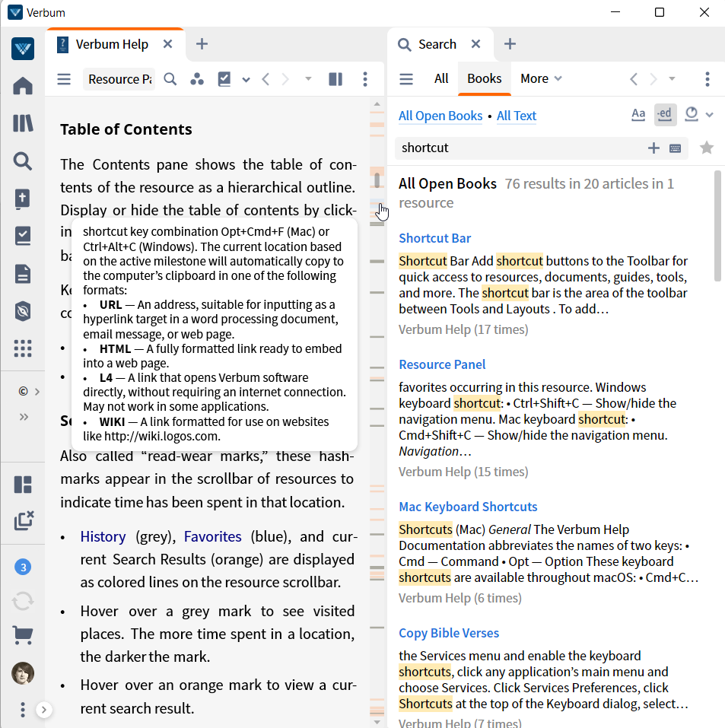The height and width of the screenshot is (728, 725).
Task: Click the Verbum Help scrollbar thumb
Action: click(x=377, y=180)
